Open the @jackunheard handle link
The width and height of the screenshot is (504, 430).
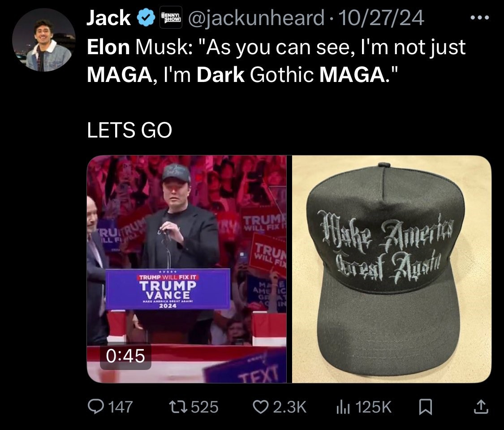[x=256, y=18]
